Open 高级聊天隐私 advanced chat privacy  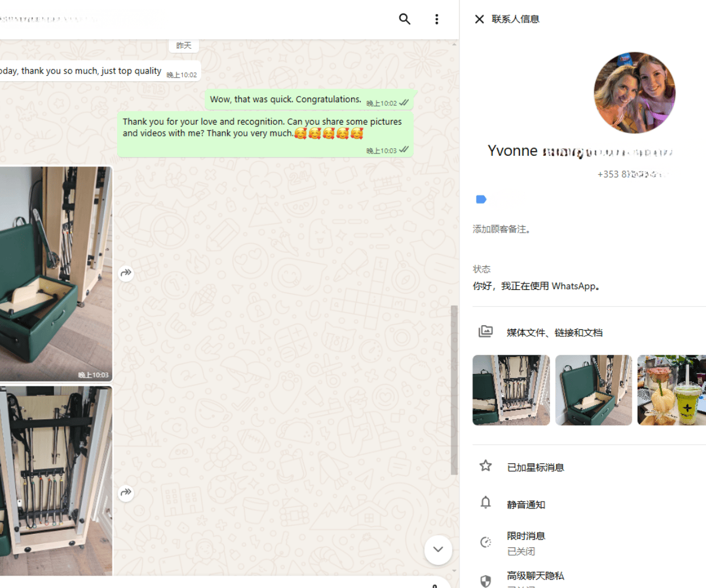[535, 576]
